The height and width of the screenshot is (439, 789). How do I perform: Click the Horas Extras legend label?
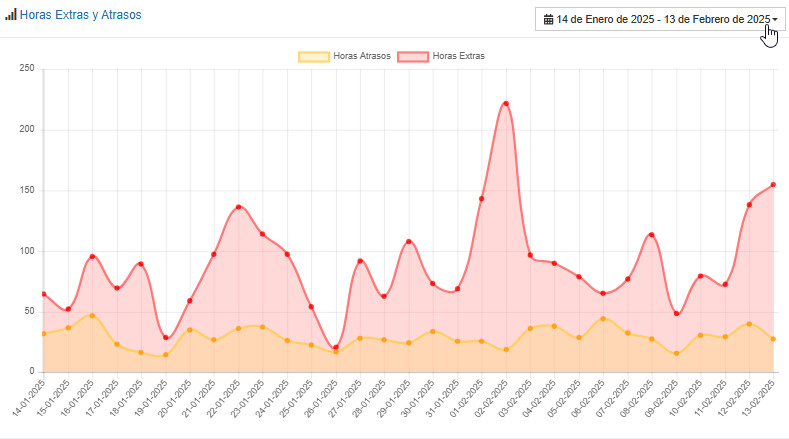[x=458, y=56]
